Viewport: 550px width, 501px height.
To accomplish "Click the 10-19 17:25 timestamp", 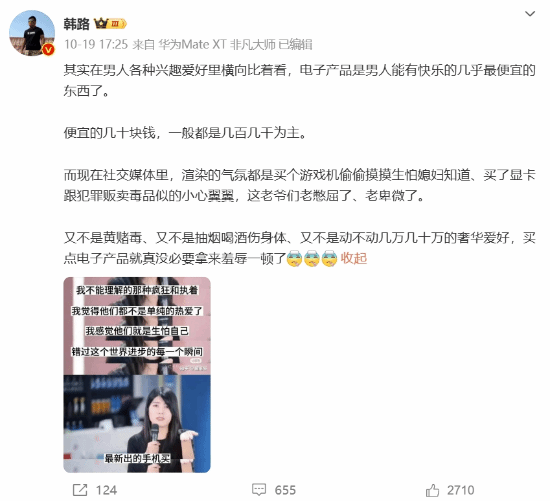I will tap(96, 45).
